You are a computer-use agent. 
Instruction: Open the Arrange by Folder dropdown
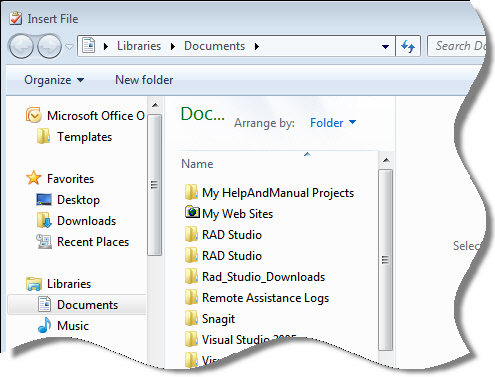tap(333, 123)
